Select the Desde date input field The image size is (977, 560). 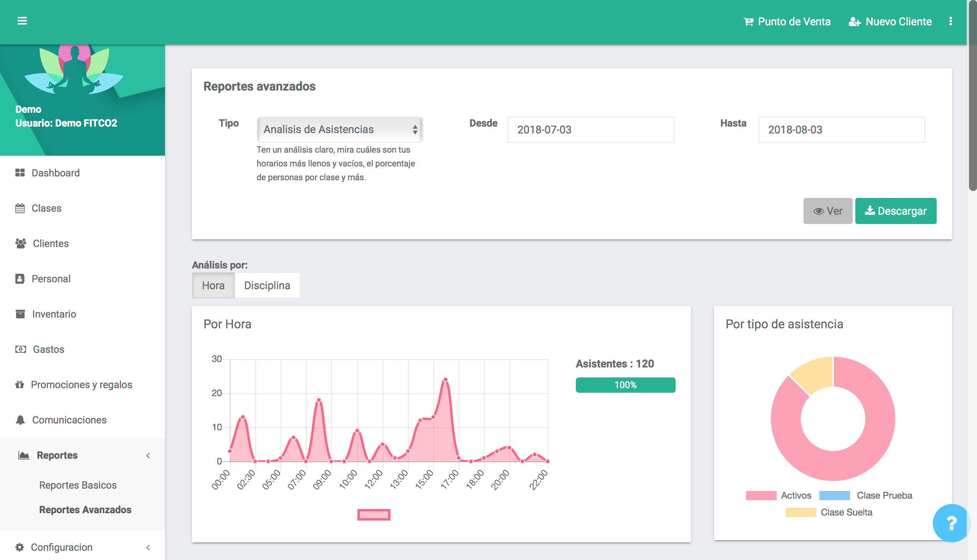click(590, 129)
